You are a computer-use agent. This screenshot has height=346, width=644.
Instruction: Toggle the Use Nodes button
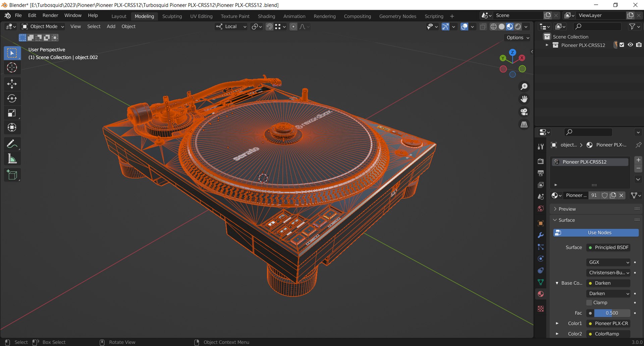click(596, 233)
